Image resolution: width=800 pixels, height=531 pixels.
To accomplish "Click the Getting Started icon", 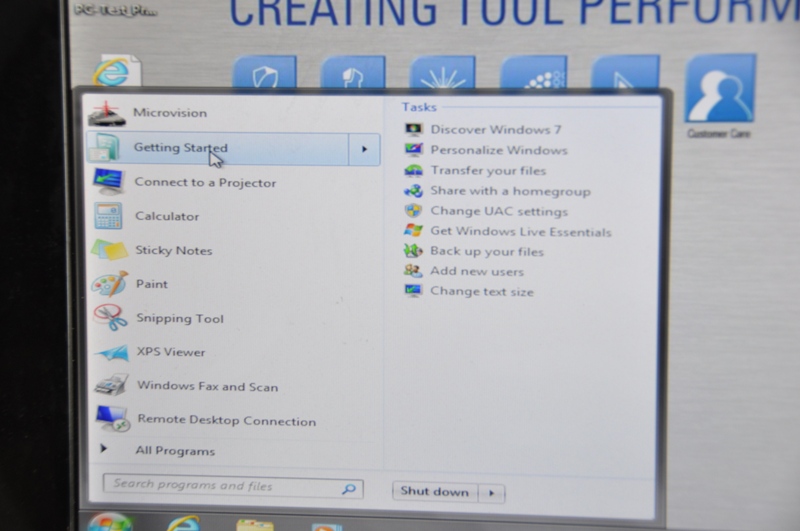I will 104,148.
